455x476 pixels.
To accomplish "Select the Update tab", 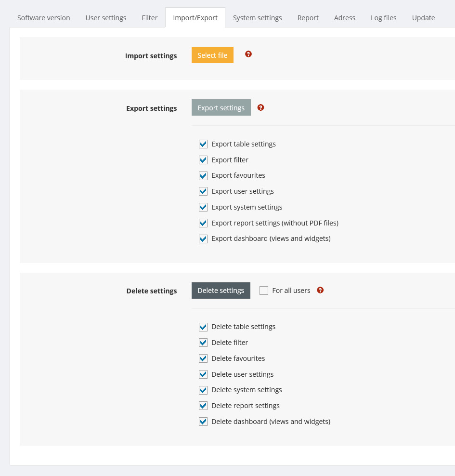I will point(423,18).
